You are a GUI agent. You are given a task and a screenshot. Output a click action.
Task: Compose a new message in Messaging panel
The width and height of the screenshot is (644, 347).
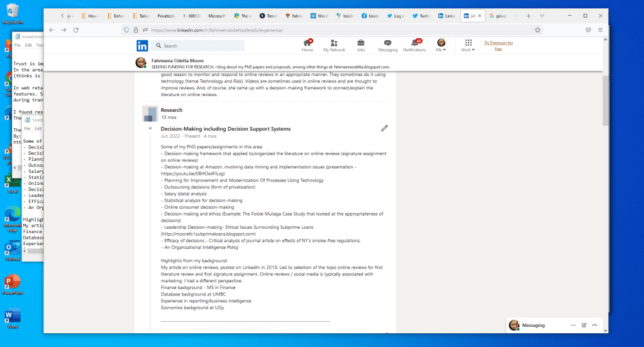pos(584,325)
